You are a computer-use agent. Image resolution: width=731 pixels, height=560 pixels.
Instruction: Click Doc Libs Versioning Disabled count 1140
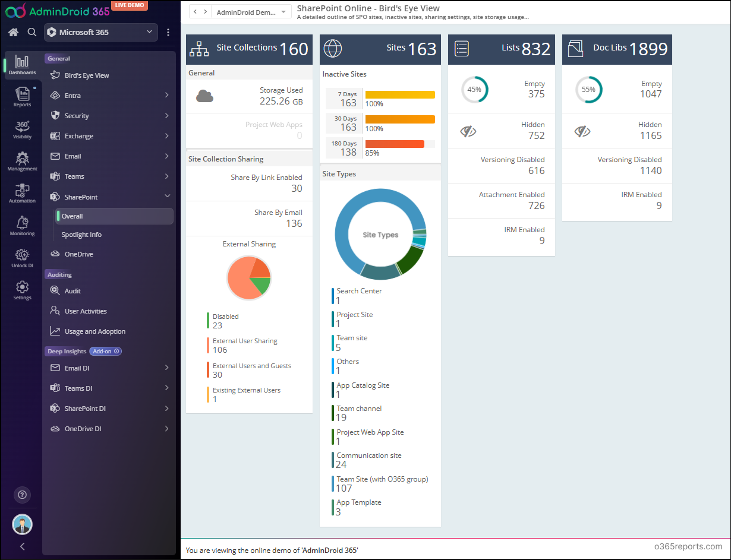[x=650, y=171]
